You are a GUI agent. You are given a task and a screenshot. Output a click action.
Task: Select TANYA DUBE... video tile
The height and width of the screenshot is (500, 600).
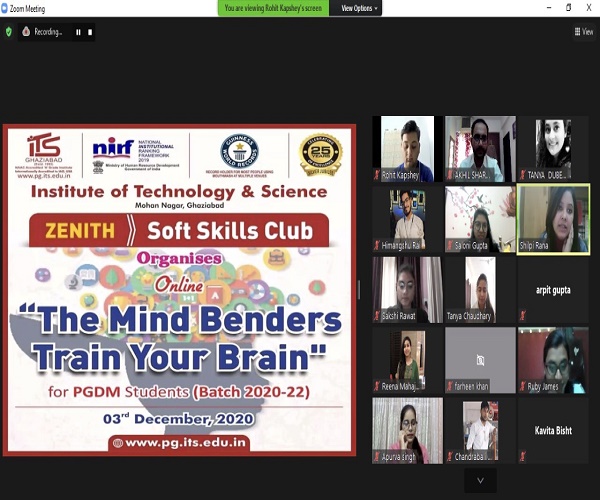point(553,149)
